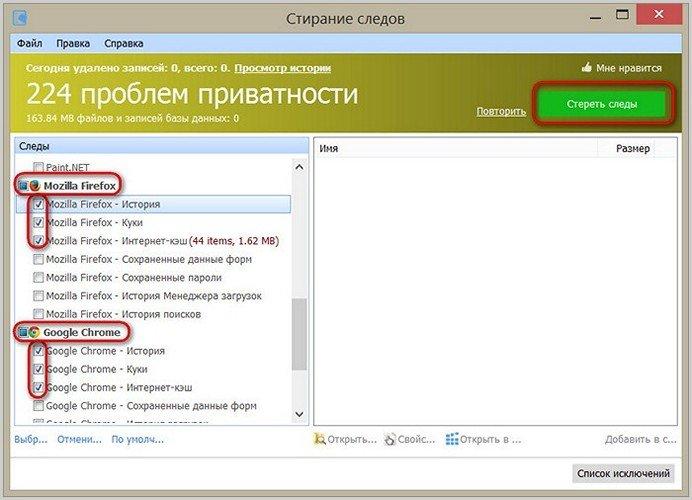Uncheck Mozilla Firefox - Куки
The width and height of the screenshot is (692, 500).
click(38, 222)
